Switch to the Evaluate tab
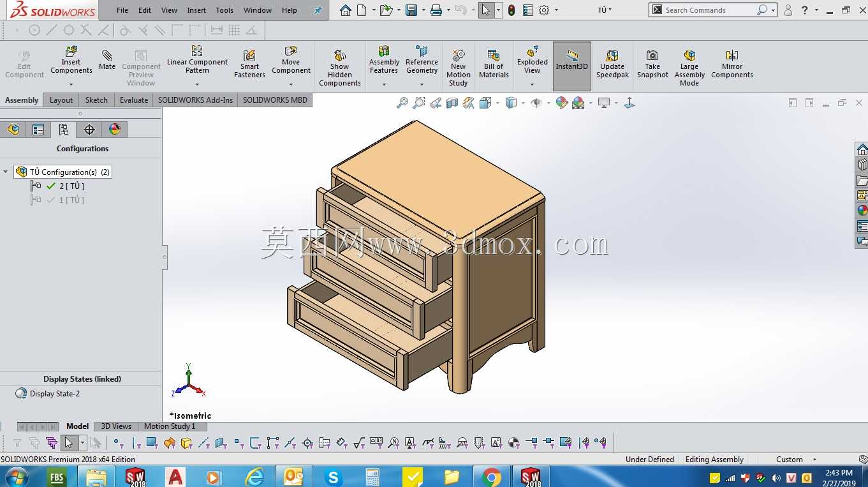 134,100
